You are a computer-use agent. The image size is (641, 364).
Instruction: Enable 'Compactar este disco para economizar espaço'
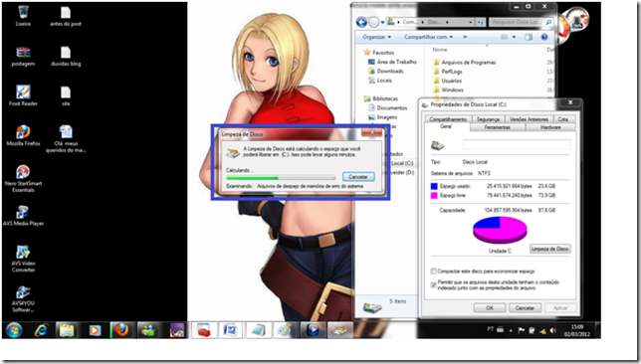tap(434, 272)
